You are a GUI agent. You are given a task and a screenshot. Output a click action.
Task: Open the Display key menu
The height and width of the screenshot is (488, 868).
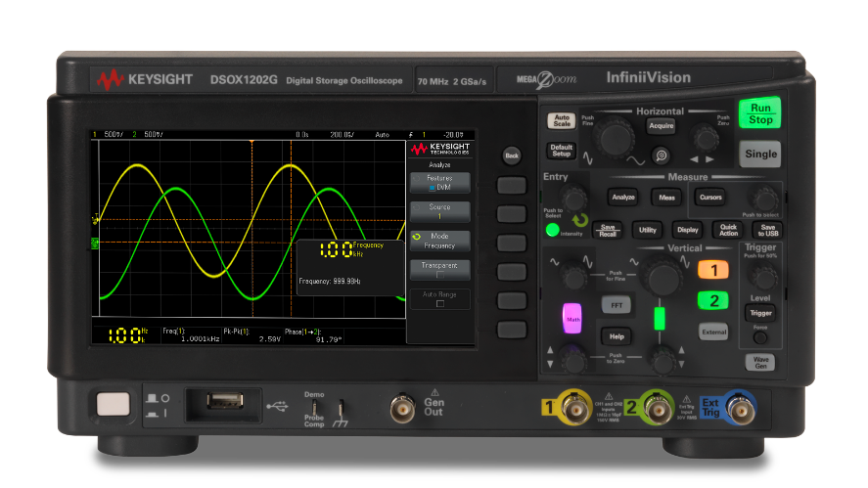click(x=687, y=230)
